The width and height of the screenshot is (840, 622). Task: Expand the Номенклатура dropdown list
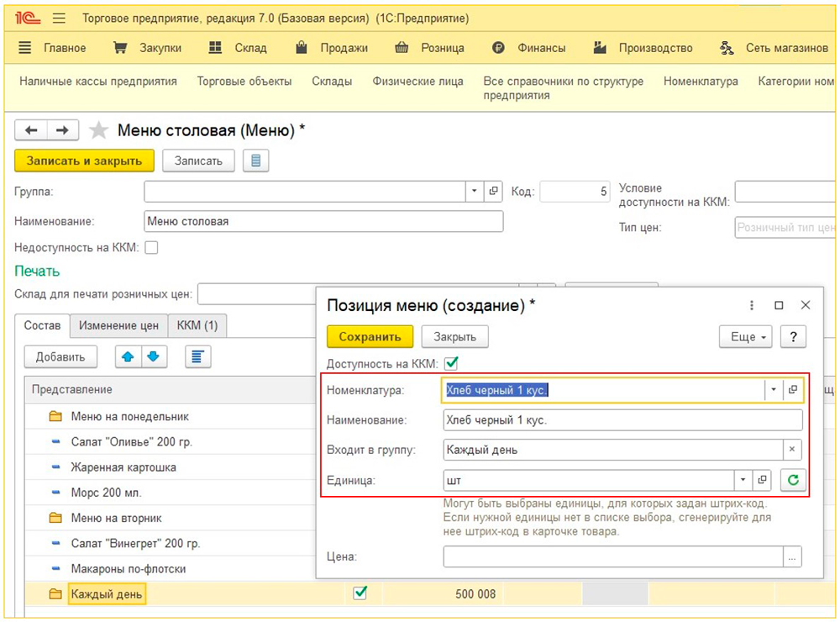click(x=772, y=390)
